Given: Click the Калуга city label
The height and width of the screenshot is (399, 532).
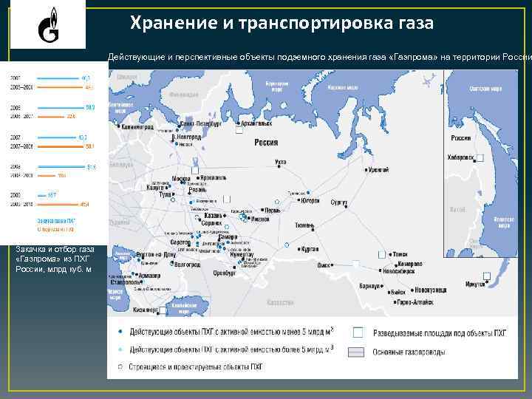Looking at the screenshot, I should [155, 187].
